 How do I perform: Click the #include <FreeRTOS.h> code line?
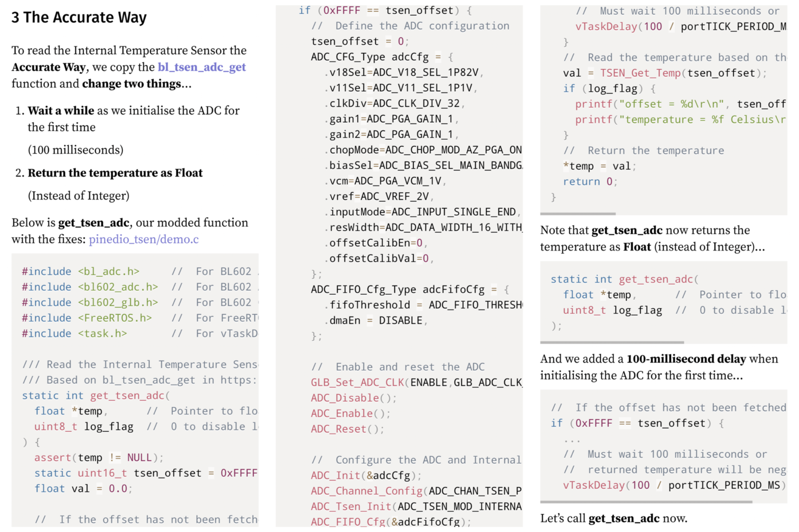coord(87,318)
